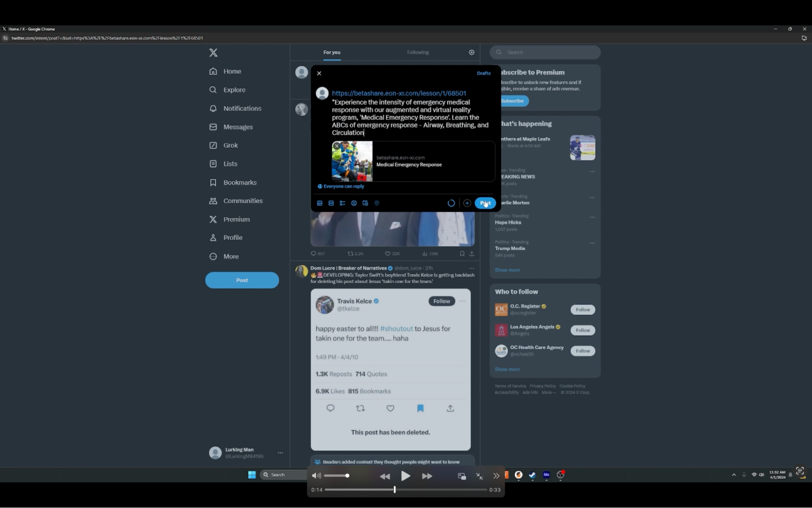The width and height of the screenshot is (812, 508).
Task: Expand the More menu in sidebar
Action: (x=224, y=256)
